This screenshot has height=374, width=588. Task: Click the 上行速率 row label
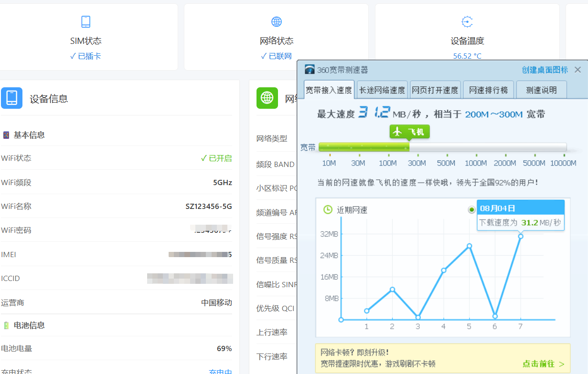272,332
